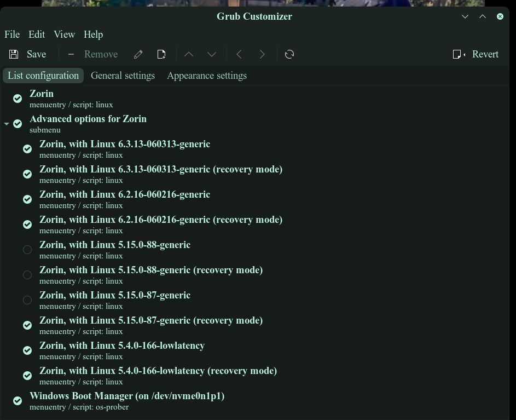Enable the Linux 5.15.0-88-generic entry checkbox

(x=27, y=250)
